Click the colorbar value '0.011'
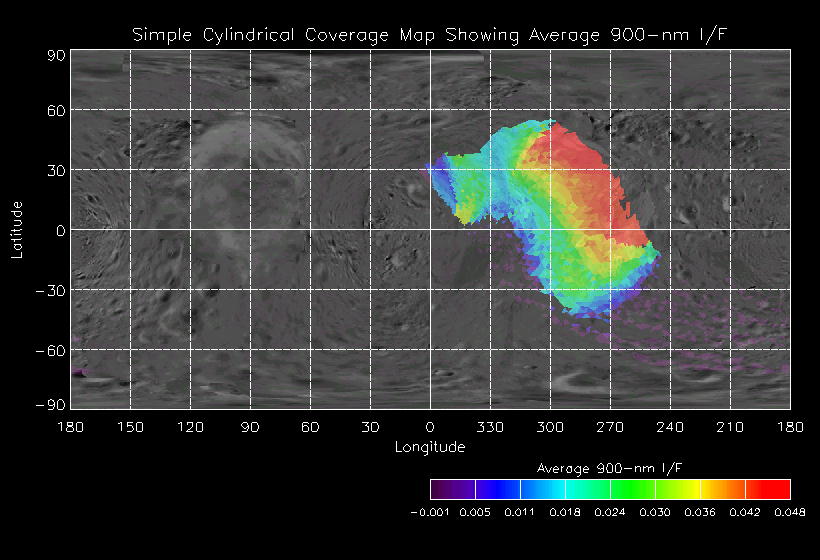The image size is (820, 560). [x=520, y=512]
